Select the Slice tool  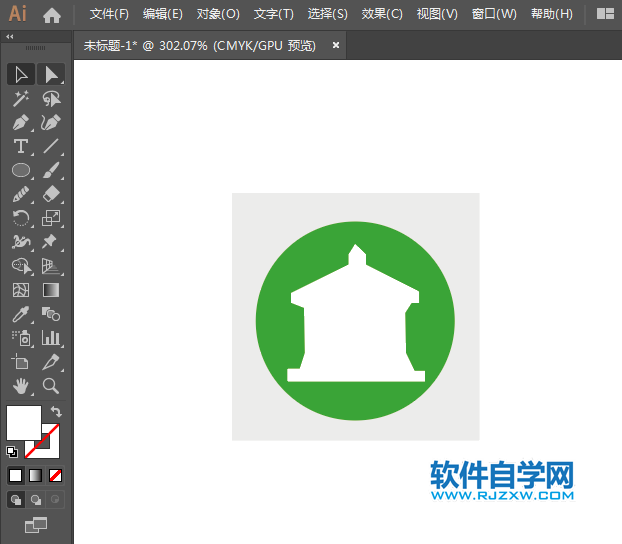[51, 362]
